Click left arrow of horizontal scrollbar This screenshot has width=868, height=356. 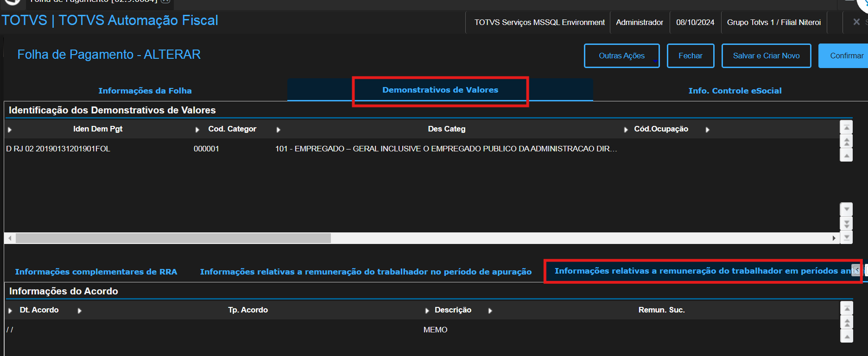click(x=10, y=238)
